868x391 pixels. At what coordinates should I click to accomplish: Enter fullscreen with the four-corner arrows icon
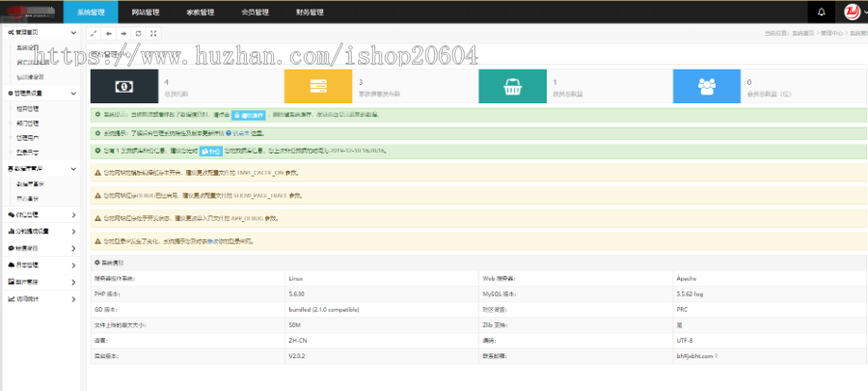(153, 34)
